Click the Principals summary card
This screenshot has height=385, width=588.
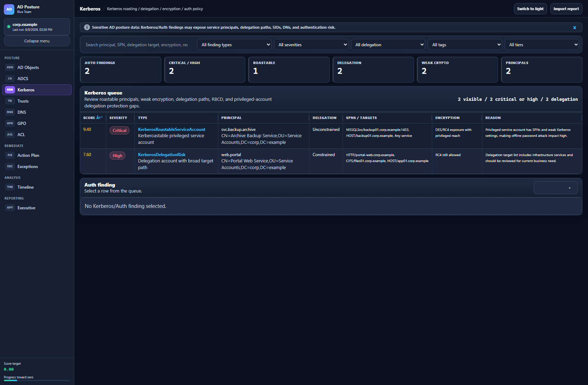tap(541, 70)
